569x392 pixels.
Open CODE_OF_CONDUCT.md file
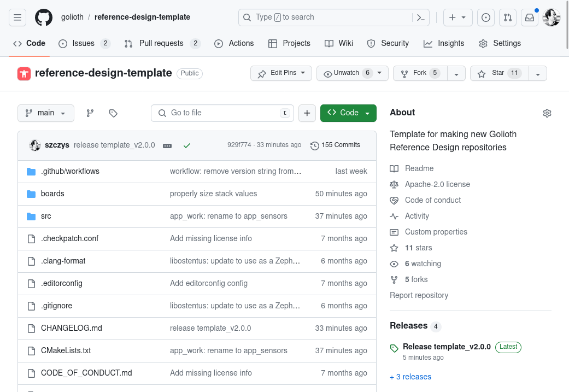click(86, 373)
